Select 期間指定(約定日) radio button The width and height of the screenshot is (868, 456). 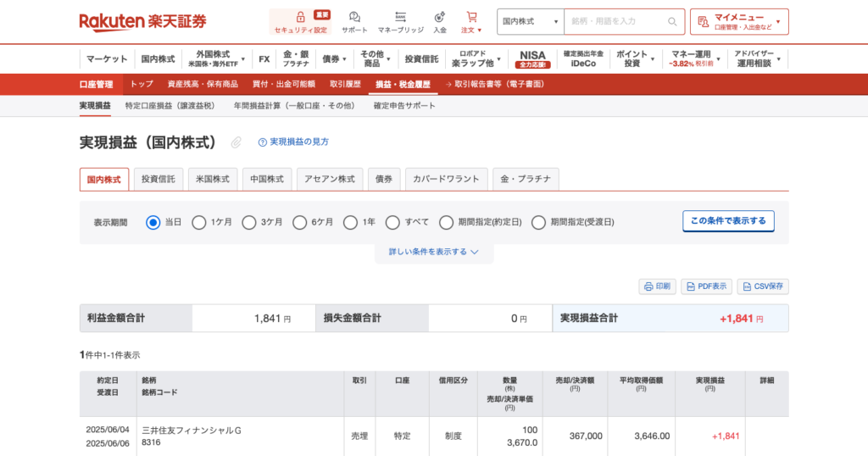point(446,222)
